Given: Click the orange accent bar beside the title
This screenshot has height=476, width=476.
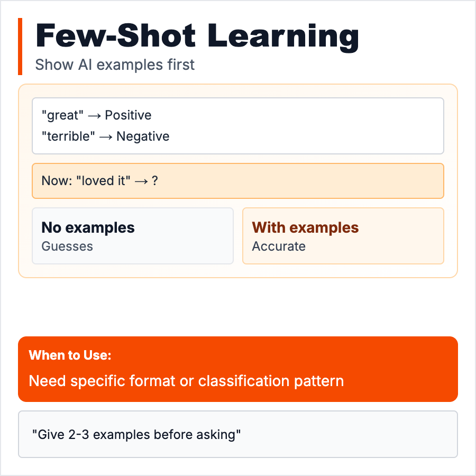Looking at the screenshot, I should (x=20, y=47).
